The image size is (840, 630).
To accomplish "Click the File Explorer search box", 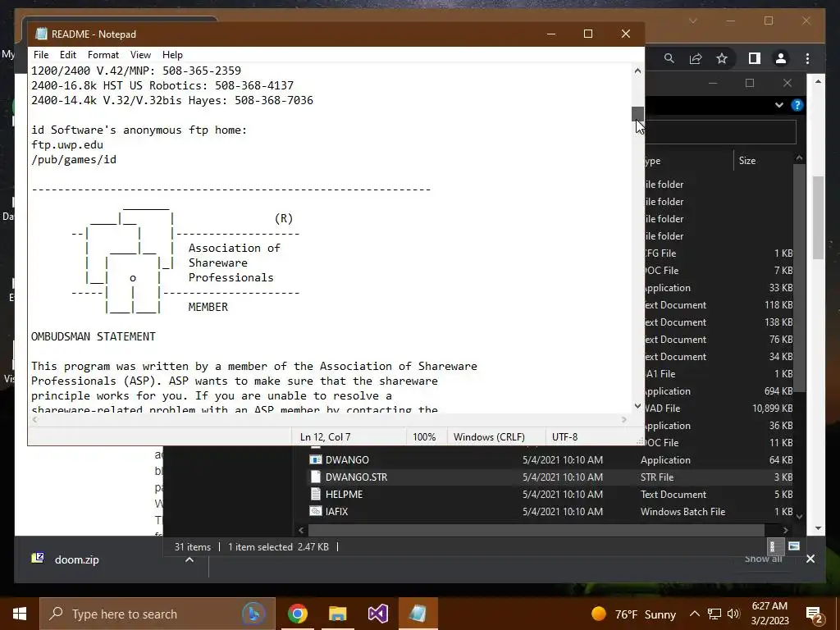I will (x=720, y=132).
